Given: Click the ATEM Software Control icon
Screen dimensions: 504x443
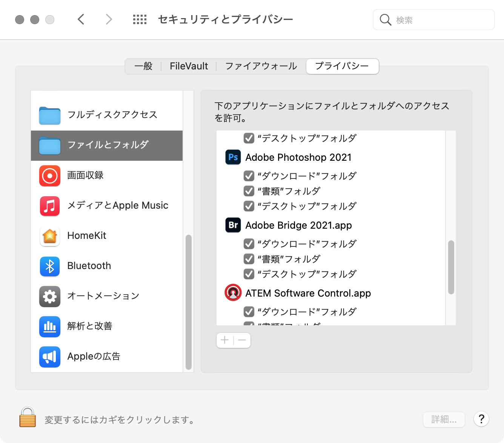Looking at the screenshot, I should 233,292.
